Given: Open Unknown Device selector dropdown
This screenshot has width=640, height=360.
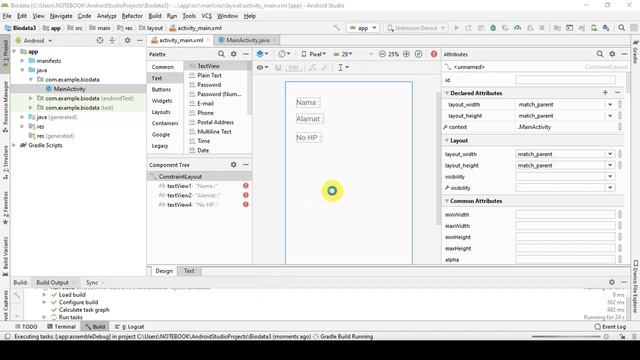Looking at the screenshot, I should 416,28.
